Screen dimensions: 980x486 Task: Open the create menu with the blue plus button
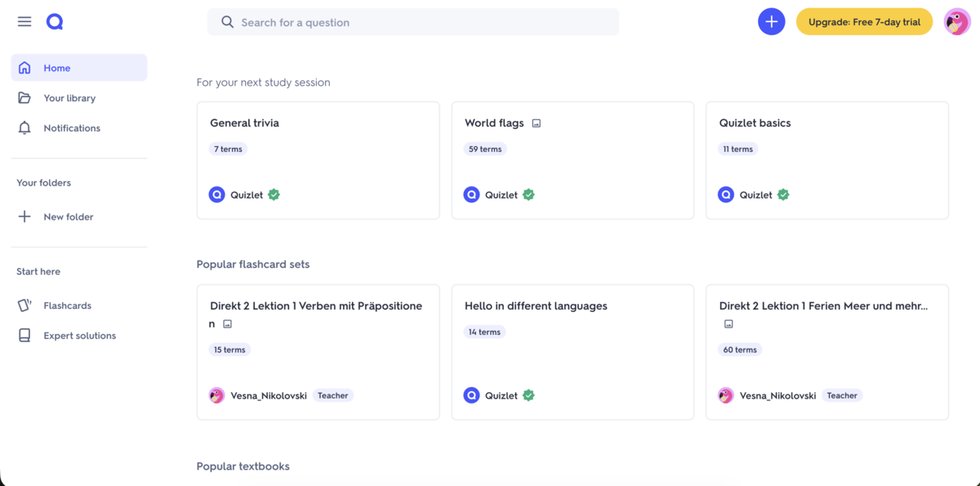tap(771, 21)
